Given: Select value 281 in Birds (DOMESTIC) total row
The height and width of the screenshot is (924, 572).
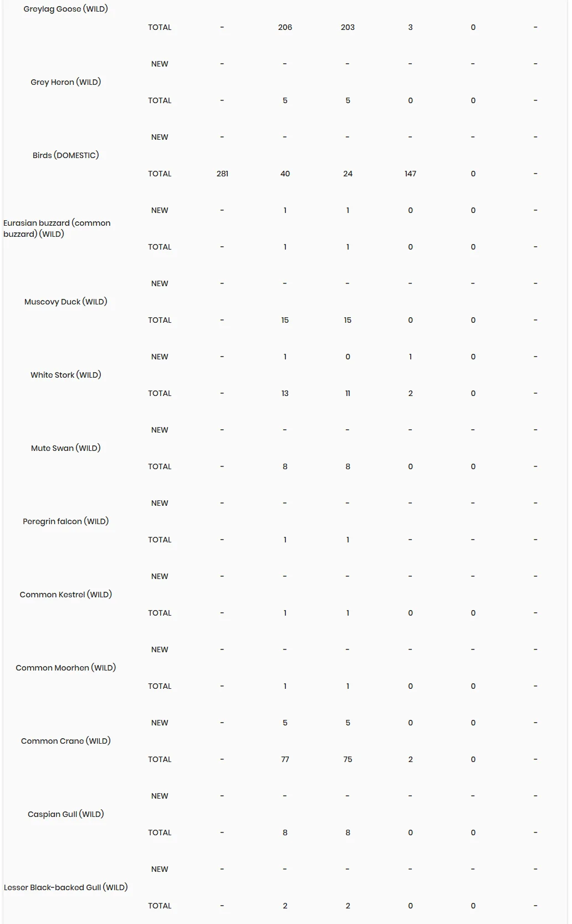Looking at the screenshot, I should [x=222, y=174].
